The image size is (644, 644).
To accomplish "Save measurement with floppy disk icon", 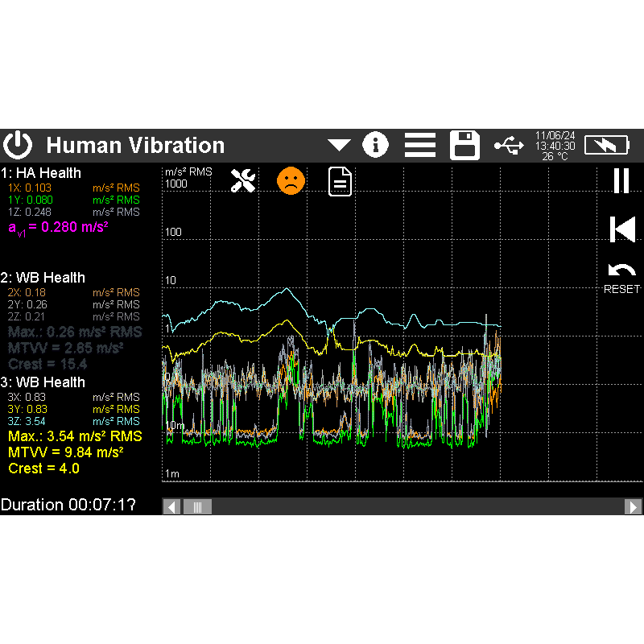I will click(464, 145).
